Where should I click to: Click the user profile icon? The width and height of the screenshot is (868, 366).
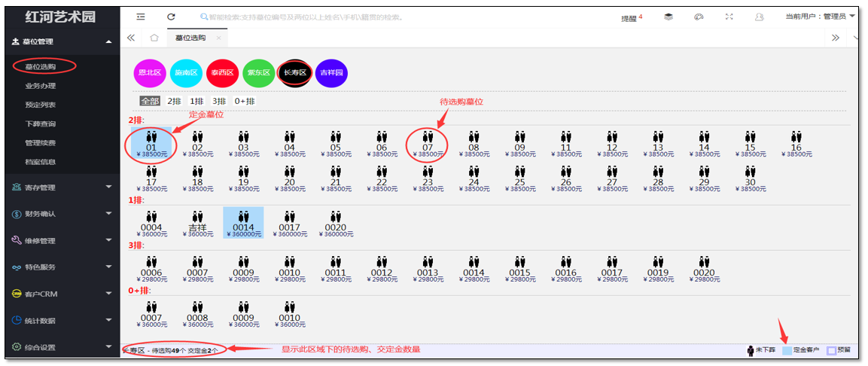coord(759,17)
